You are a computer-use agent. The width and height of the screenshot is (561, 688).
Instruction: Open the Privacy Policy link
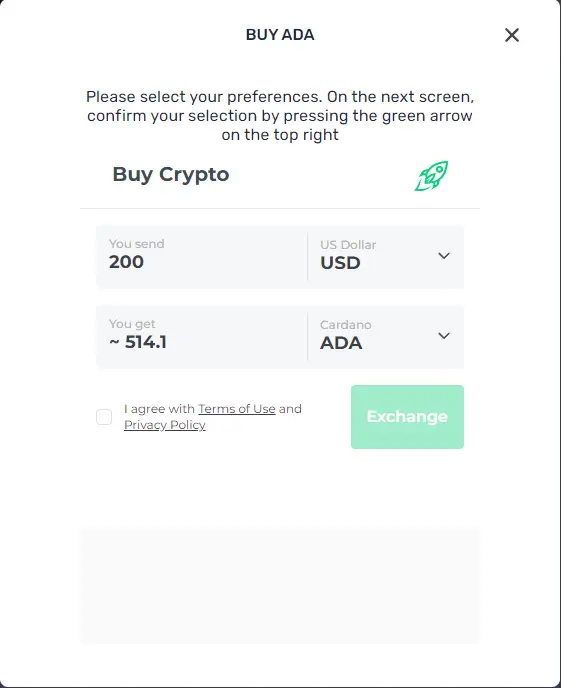pos(164,425)
